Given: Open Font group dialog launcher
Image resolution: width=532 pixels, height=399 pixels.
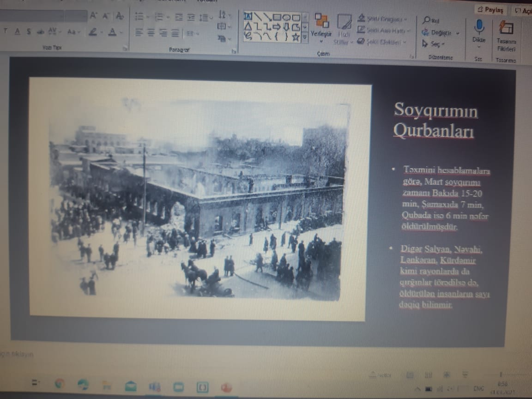Looking at the screenshot, I should pos(126,48).
